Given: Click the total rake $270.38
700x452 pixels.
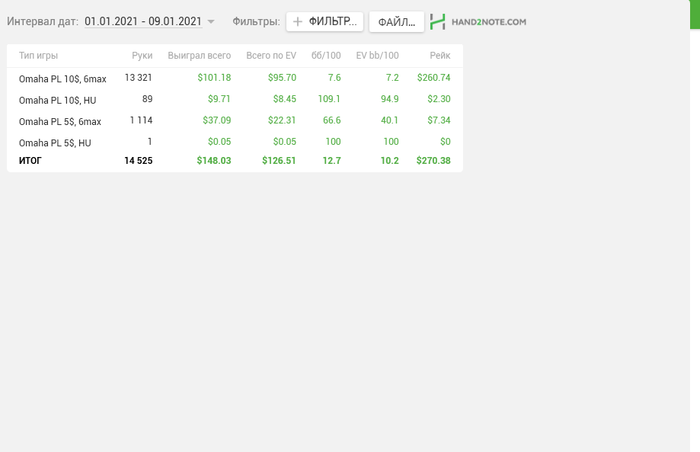Looking at the screenshot, I should click(433, 161).
